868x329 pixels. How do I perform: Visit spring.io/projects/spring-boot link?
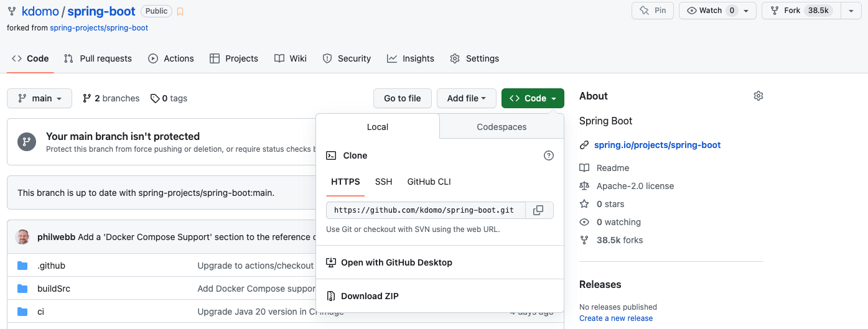point(657,145)
